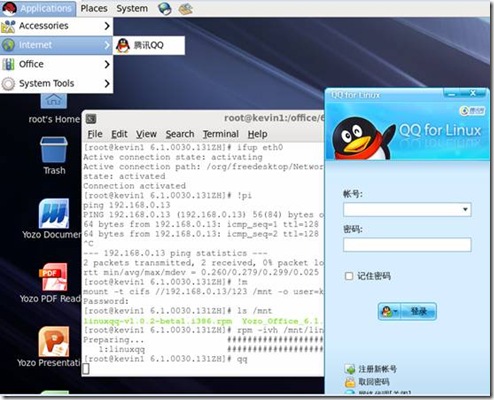Click the Internet globe category icon
The height and width of the screenshot is (400, 494).
(8, 45)
